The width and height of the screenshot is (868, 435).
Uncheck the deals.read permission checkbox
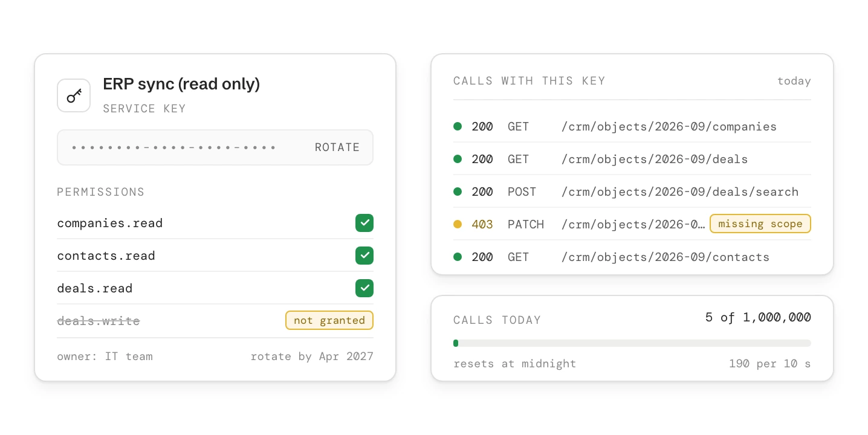(x=364, y=288)
